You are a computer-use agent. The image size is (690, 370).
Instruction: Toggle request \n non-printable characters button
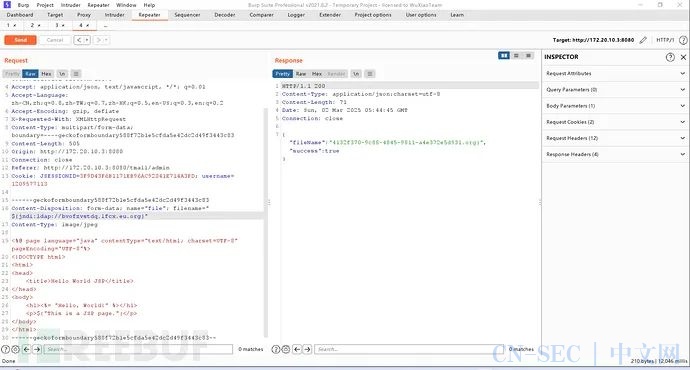62,74
